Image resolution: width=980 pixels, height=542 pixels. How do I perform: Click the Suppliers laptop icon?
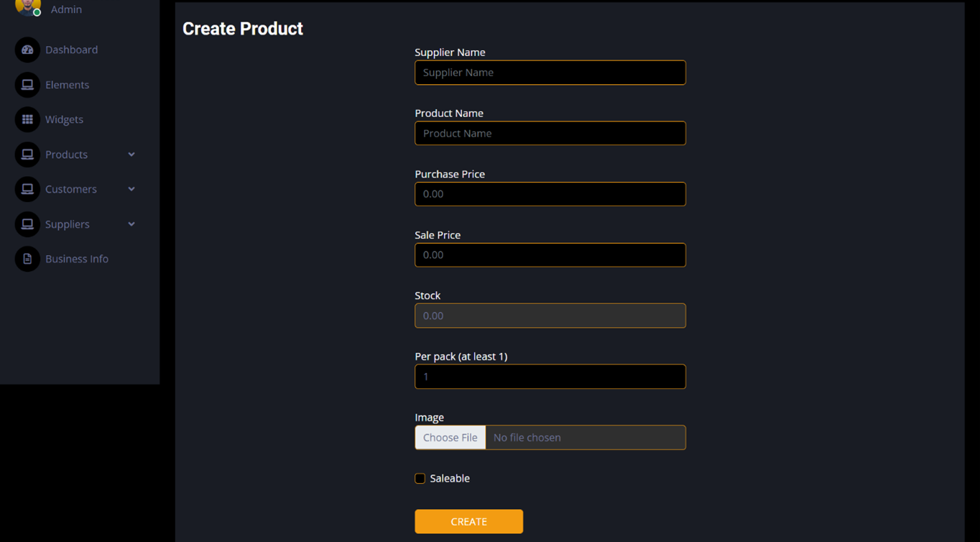pyautogui.click(x=27, y=224)
